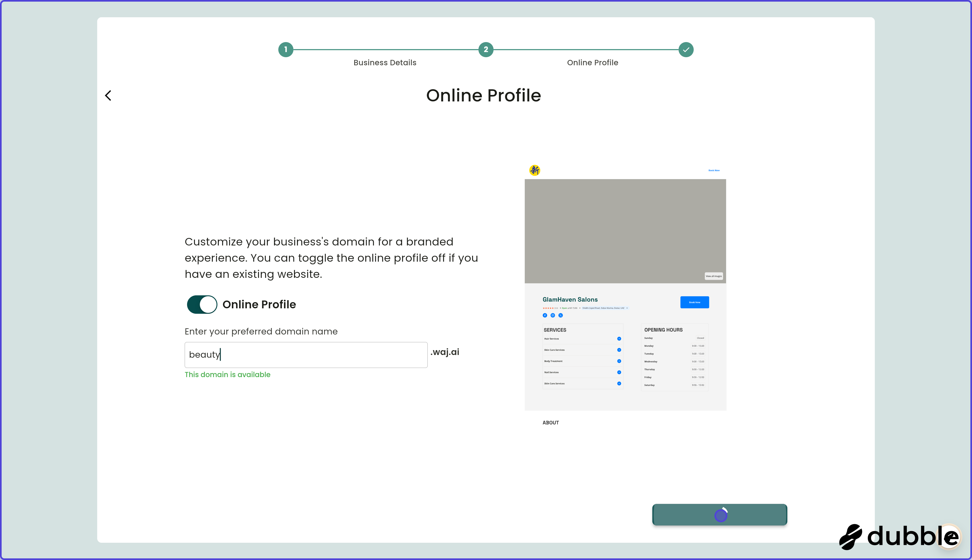The image size is (972, 560).
Task: Open the Facebook icon in the preview
Action: [545, 315]
